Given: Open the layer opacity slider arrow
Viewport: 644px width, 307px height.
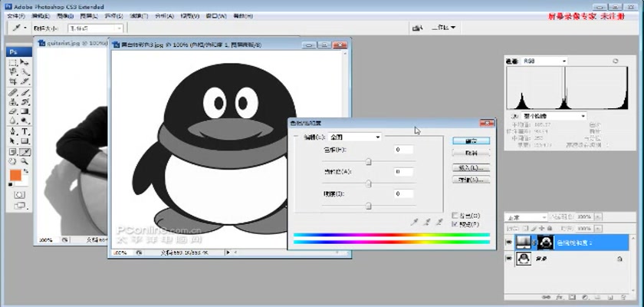Looking at the screenshot, I should (598, 216).
